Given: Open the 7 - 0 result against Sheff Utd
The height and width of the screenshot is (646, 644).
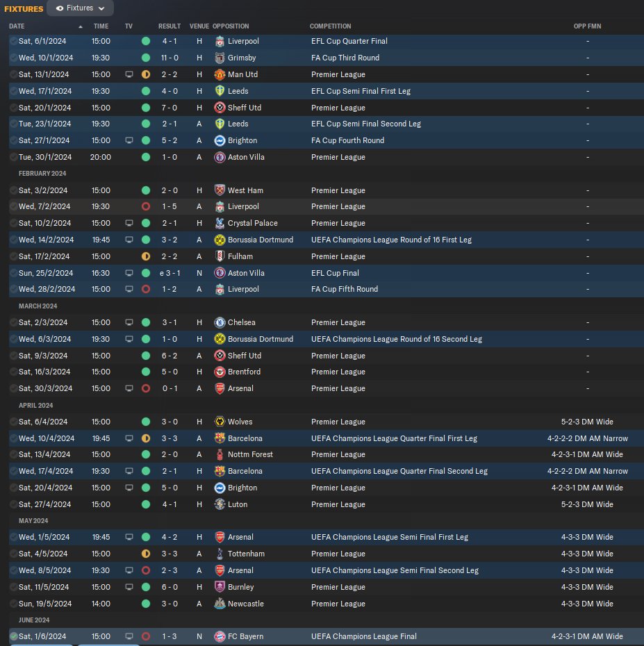Looking at the screenshot, I should point(170,108).
